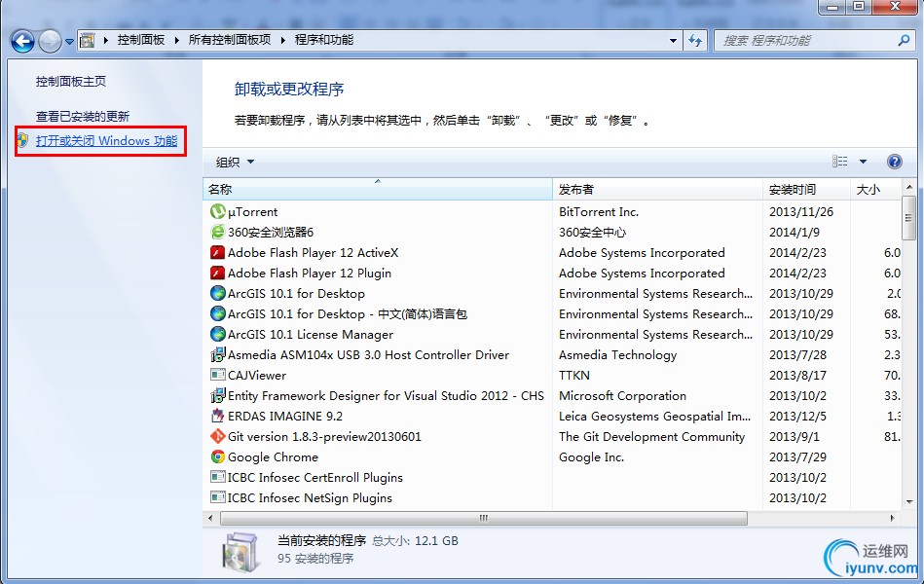Viewport: 924px width, 584px height.
Task: Expand the address bar history dropdown
Action: point(673,41)
